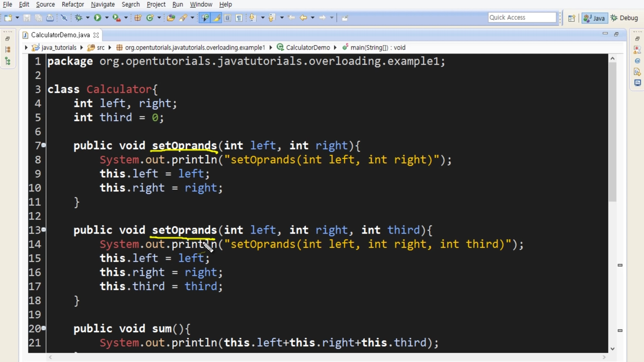Screen dimensions: 644x362
Task: Open the New Java Class dropdown arrow
Action: (159, 18)
